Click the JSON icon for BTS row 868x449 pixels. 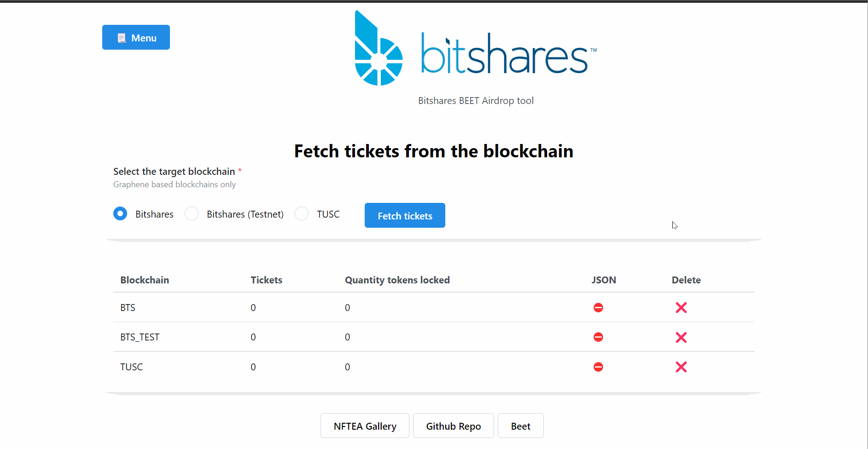tap(598, 308)
